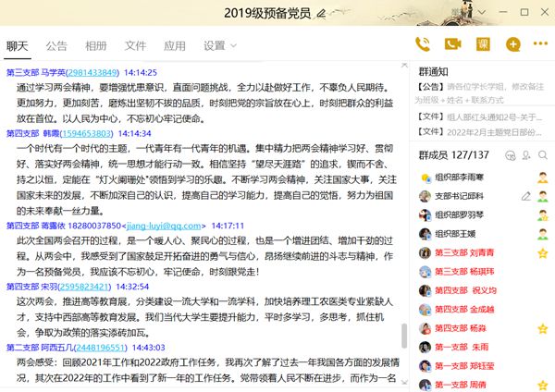555x392 pixels.
Task: Click the invite members plus bubble icon
Action: (x=513, y=44)
